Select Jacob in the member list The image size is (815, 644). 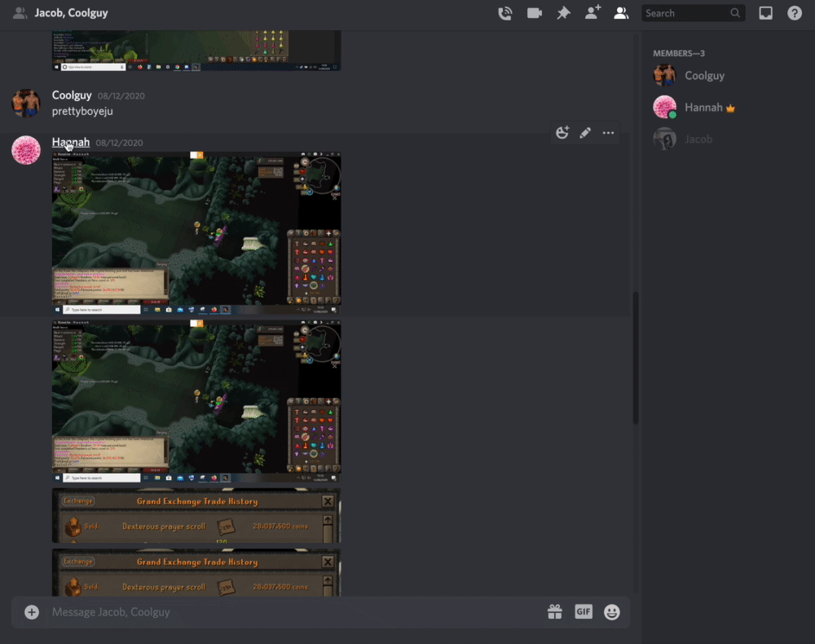click(x=725, y=139)
